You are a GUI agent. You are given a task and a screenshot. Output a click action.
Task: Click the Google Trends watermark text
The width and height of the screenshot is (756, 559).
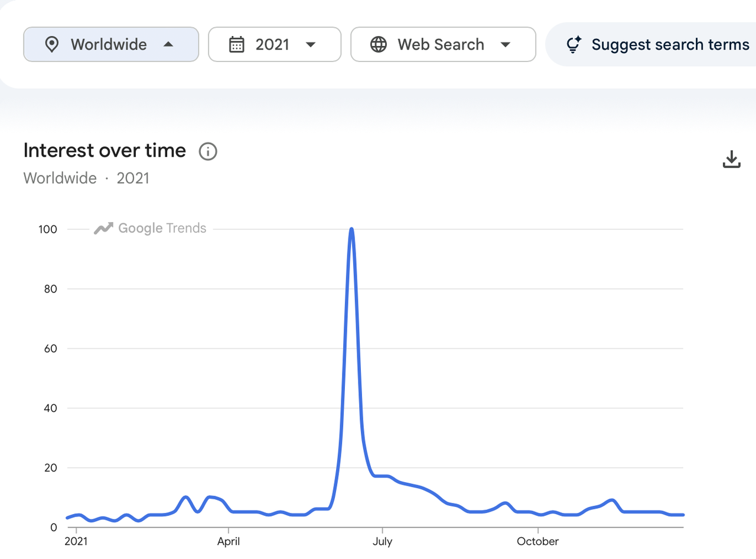(162, 228)
